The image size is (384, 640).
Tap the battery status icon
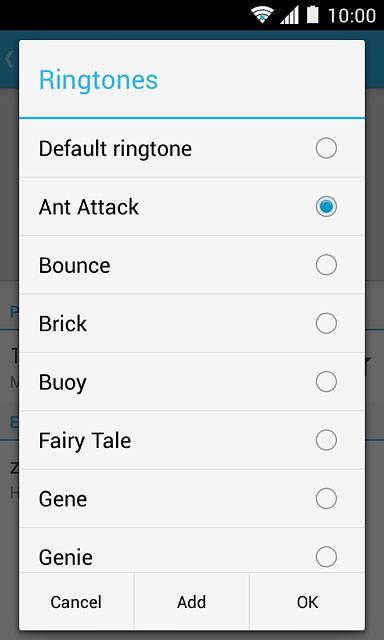(x=313, y=15)
